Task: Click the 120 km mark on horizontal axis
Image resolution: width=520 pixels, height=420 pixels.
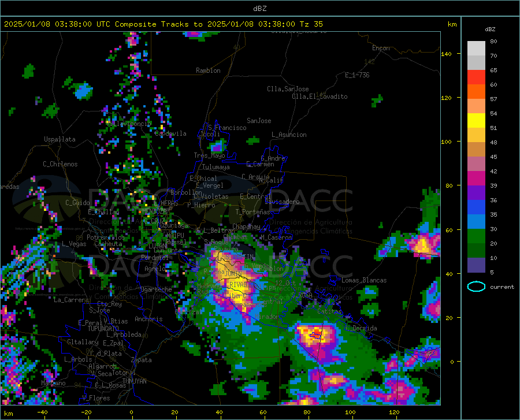Action: 394,412
